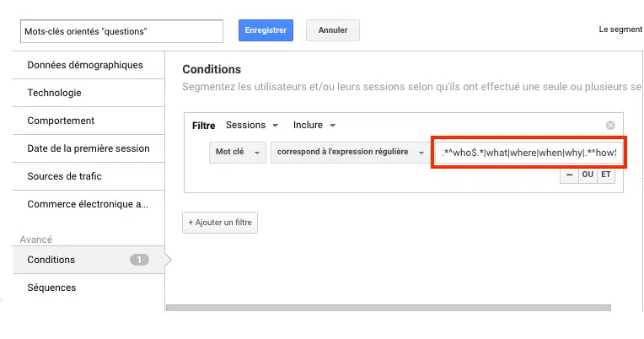This screenshot has height=339, width=644.
Task: Open the regular expression match type dropdown
Action: pos(350,153)
